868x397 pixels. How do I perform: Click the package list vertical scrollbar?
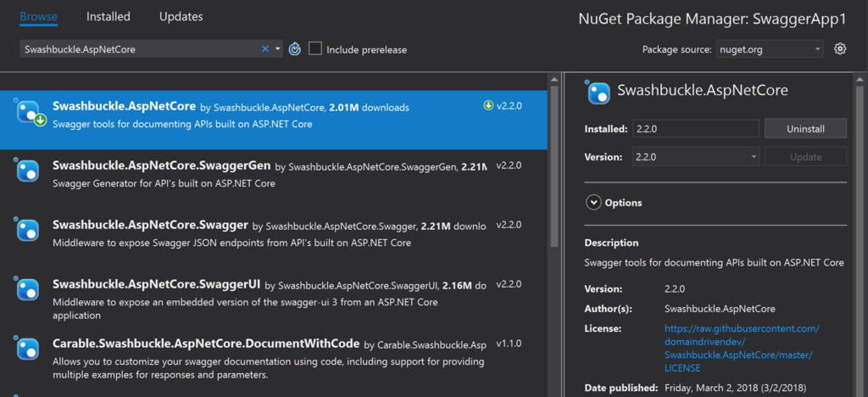(x=554, y=165)
